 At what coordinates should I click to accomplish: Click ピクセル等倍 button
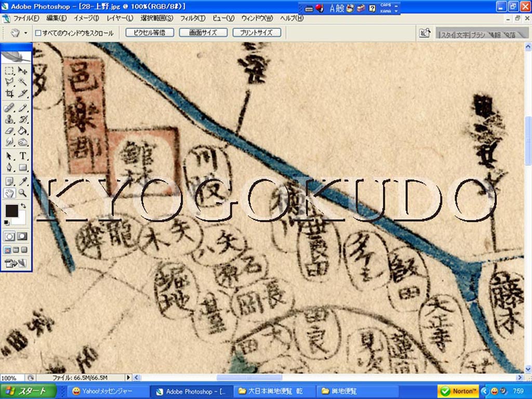click(x=150, y=33)
